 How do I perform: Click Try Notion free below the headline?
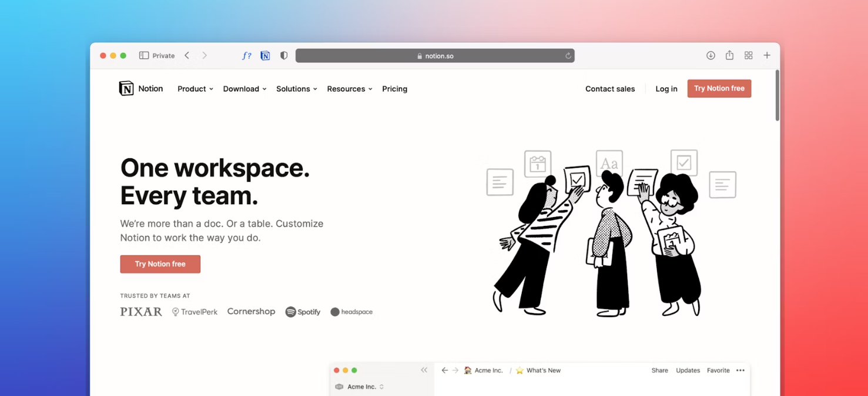pos(160,264)
